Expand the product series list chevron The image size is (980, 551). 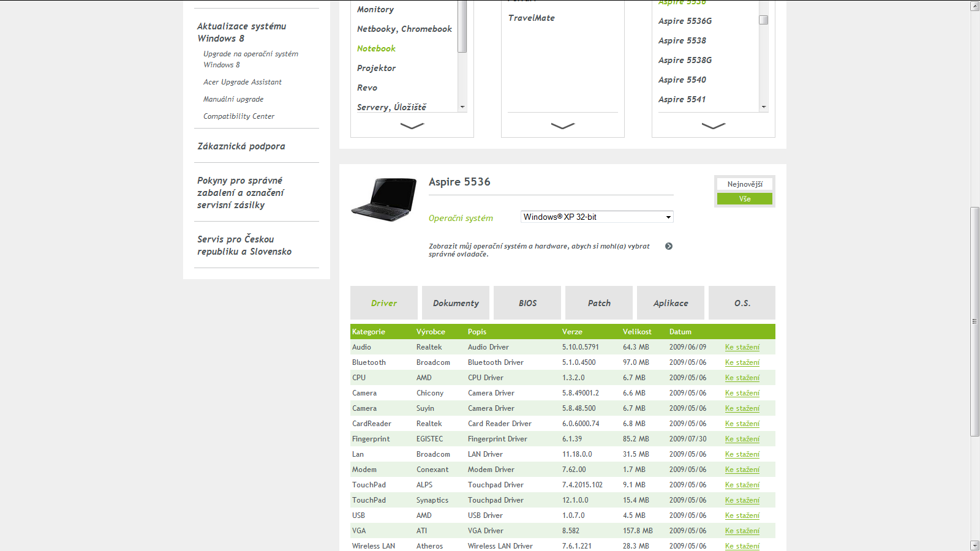click(563, 126)
